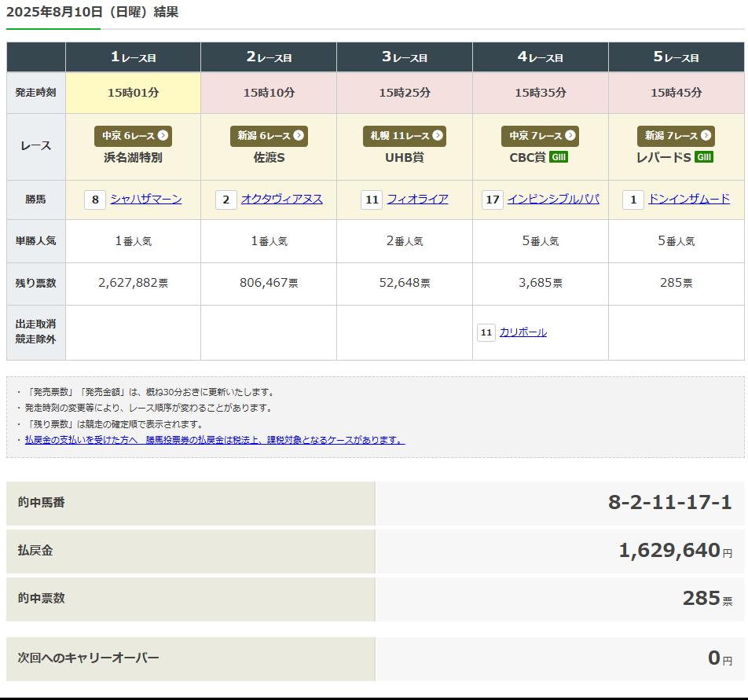Click remaining votes 285票 in table
The height and width of the screenshot is (700, 748).
click(x=676, y=283)
